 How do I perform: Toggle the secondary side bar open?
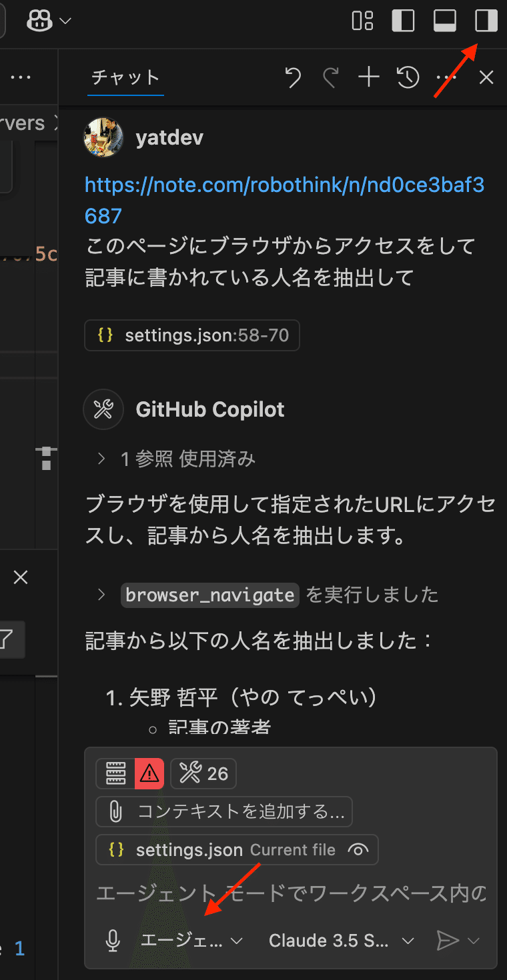click(486, 21)
